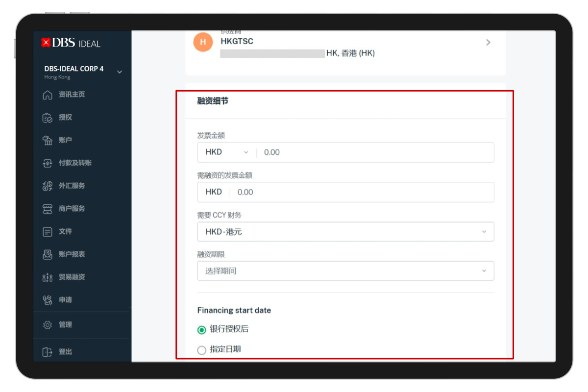Open the 文件 menu item
The width and height of the screenshot is (588, 392).
coord(65,231)
